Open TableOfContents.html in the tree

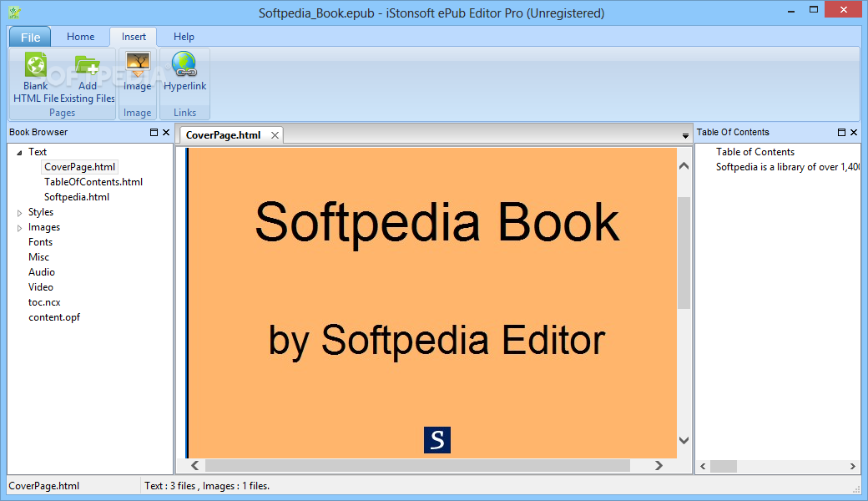[x=93, y=181]
